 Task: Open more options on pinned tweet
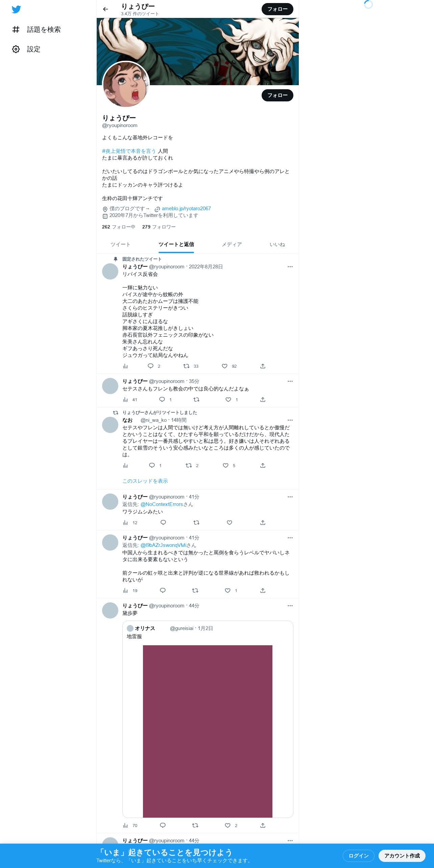(290, 267)
